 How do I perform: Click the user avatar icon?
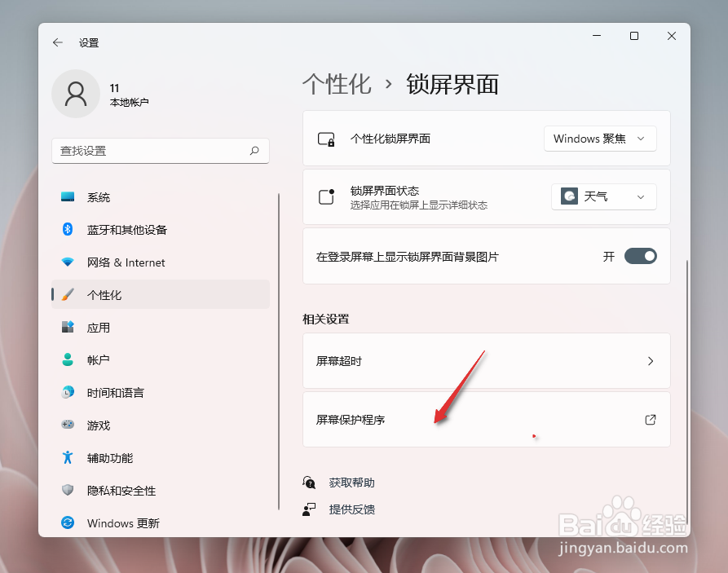(x=76, y=94)
